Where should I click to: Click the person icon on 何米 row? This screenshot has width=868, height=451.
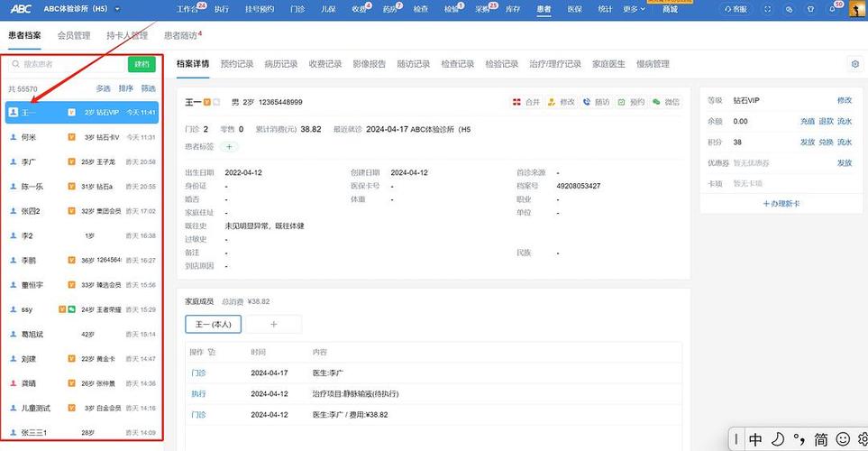pyautogui.click(x=14, y=137)
